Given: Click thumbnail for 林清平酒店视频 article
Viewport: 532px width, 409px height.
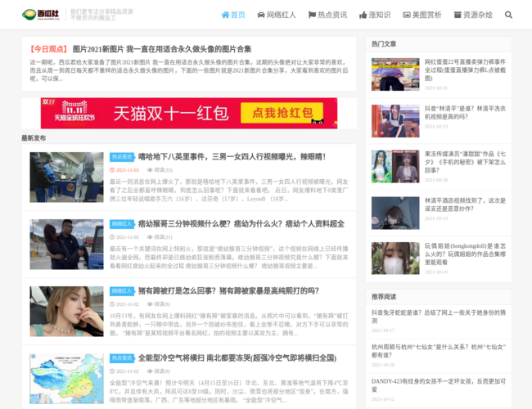Looking at the screenshot, I should tap(395, 213).
